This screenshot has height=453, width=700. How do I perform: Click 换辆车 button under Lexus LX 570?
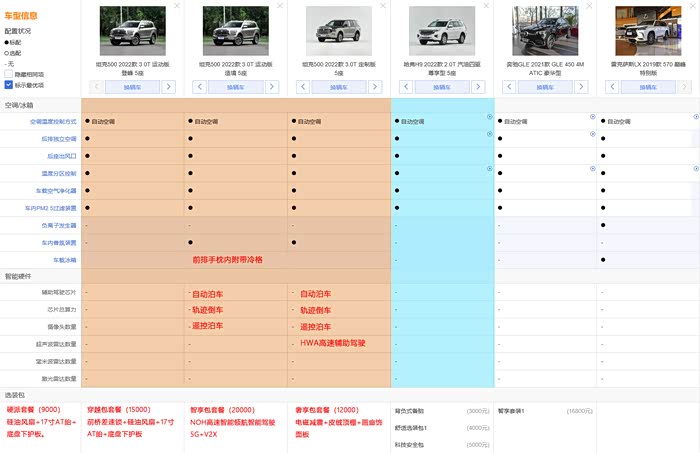pyautogui.click(x=648, y=87)
